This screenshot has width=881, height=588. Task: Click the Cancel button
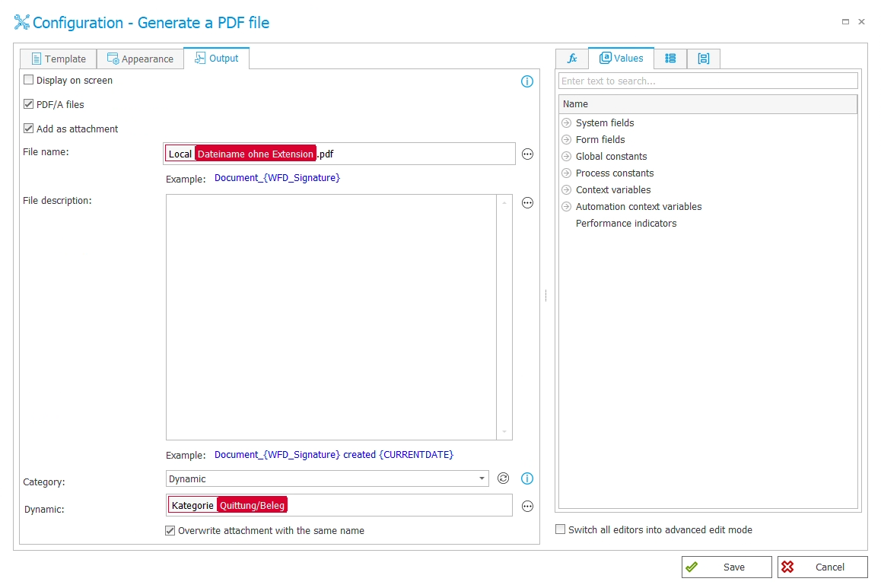point(822,567)
